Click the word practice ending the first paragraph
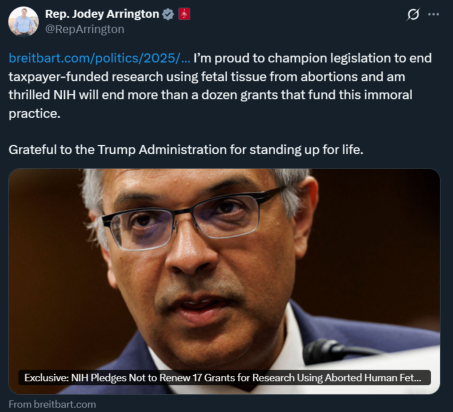The image size is (453, 412). click(34, 114)
